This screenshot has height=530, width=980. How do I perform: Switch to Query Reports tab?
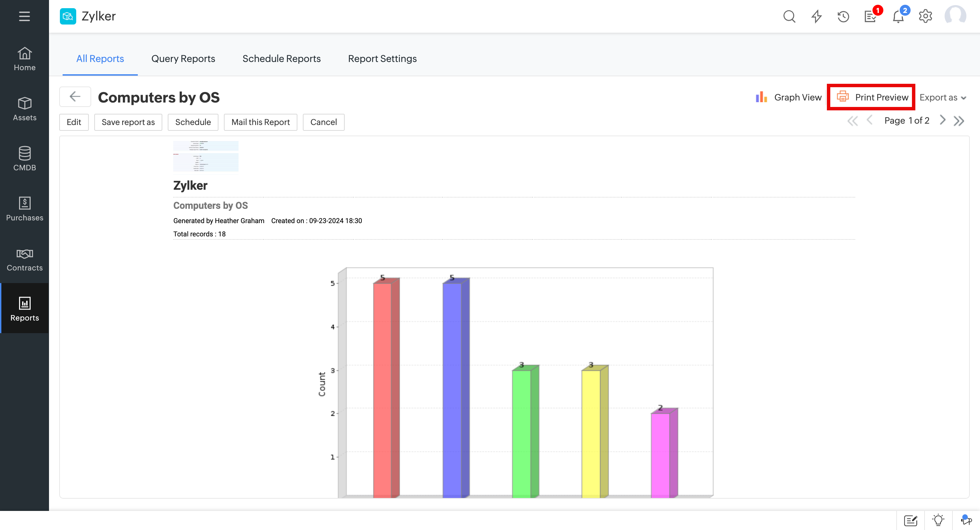pyautogui.click(x=183, y=59)
